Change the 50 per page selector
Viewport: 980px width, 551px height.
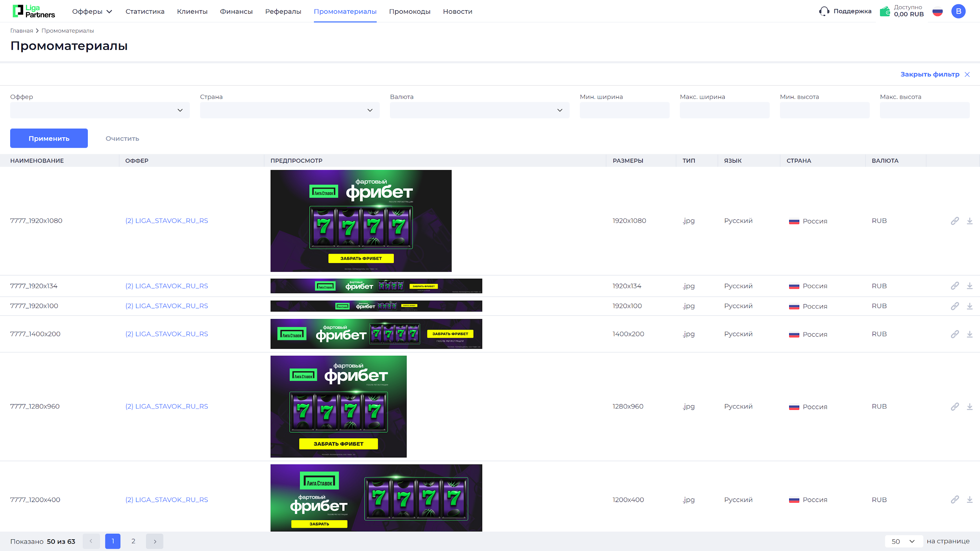point(903,541)
